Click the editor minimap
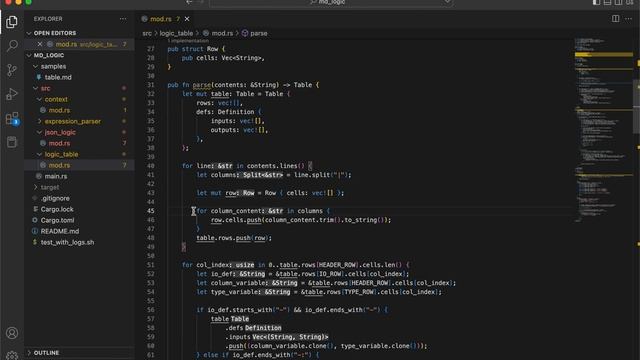 click(603, 131)
